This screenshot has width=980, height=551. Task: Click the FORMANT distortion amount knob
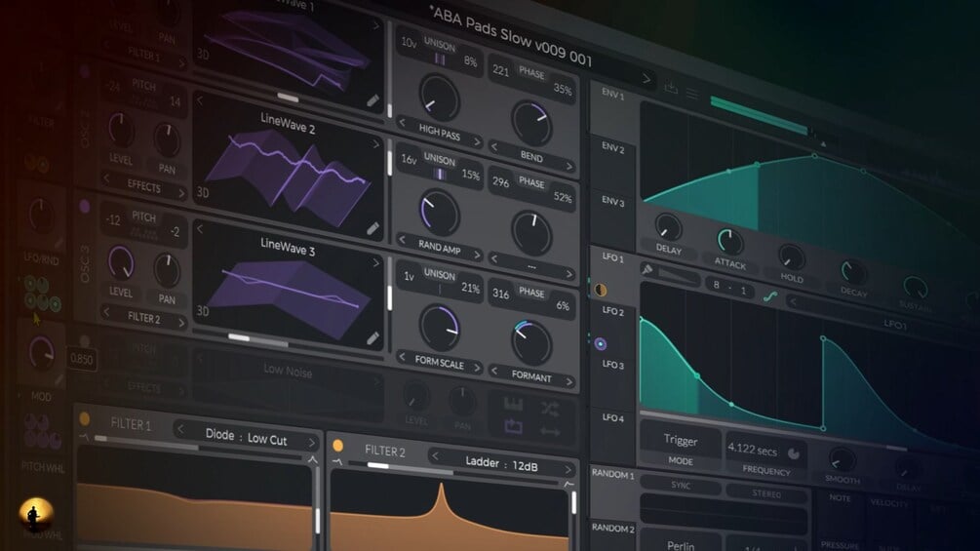pyautogui.click(x=531, y=341)
